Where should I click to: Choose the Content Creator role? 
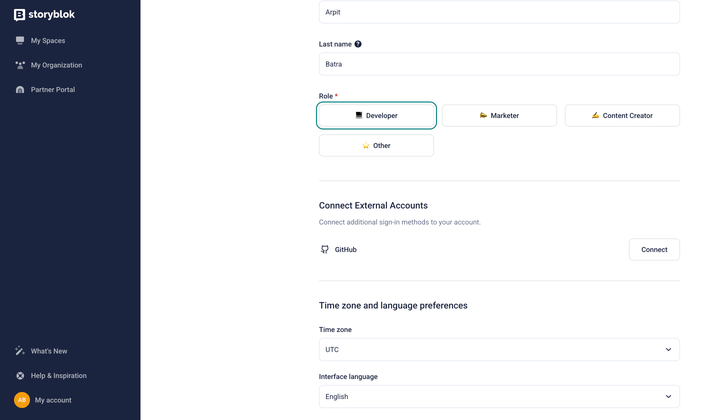(x=622, y=116)
